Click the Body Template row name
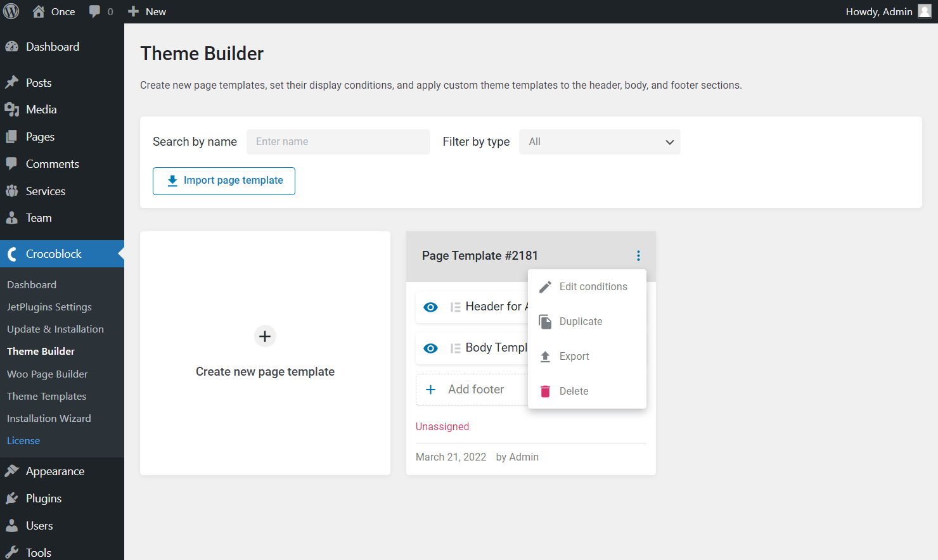This screenshot has width=938, height=560. click(496, 348)
